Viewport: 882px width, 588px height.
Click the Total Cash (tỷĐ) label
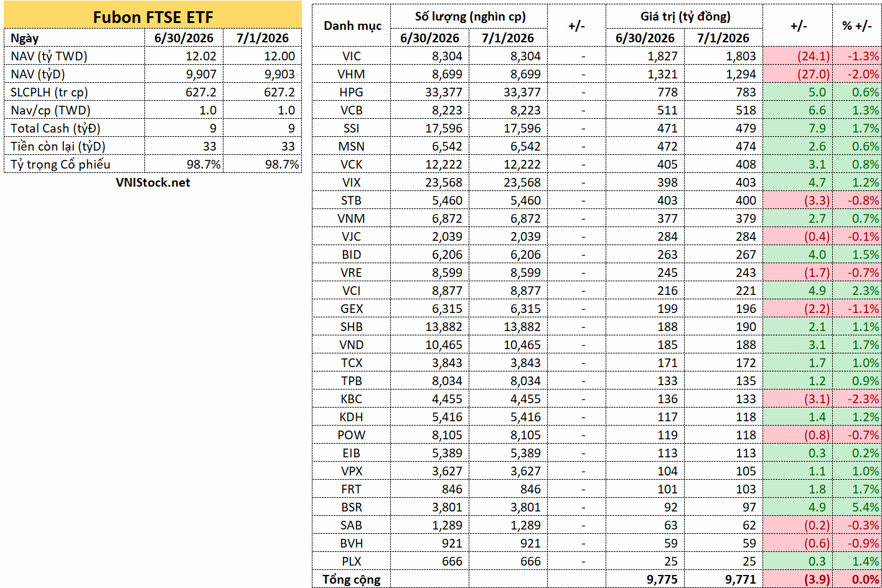pos(74,128)
